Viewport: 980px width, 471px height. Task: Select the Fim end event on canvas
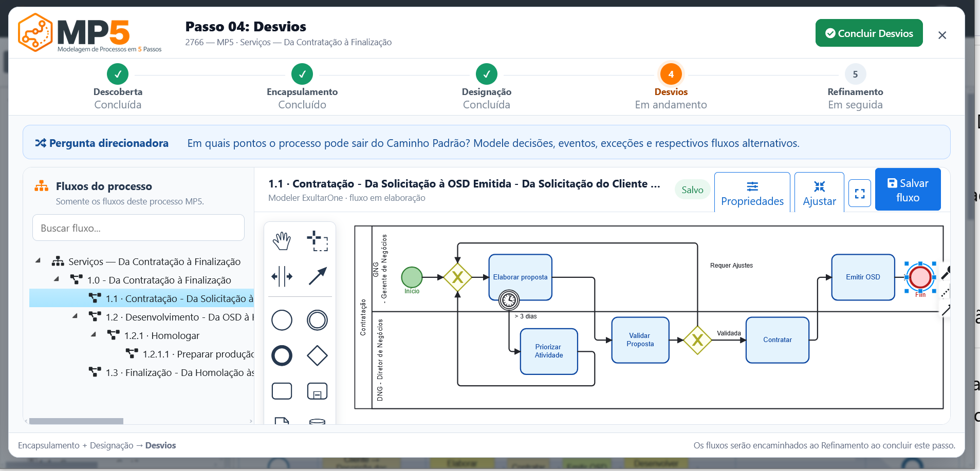(x=920, y=277)
